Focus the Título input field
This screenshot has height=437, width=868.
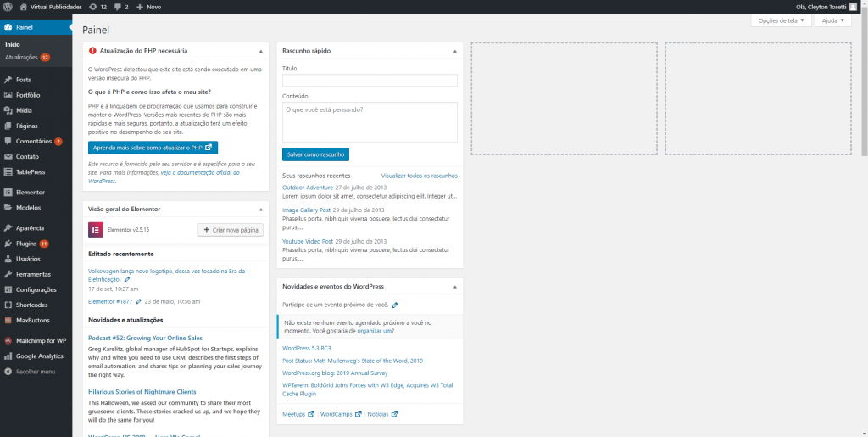coord(370,81)
